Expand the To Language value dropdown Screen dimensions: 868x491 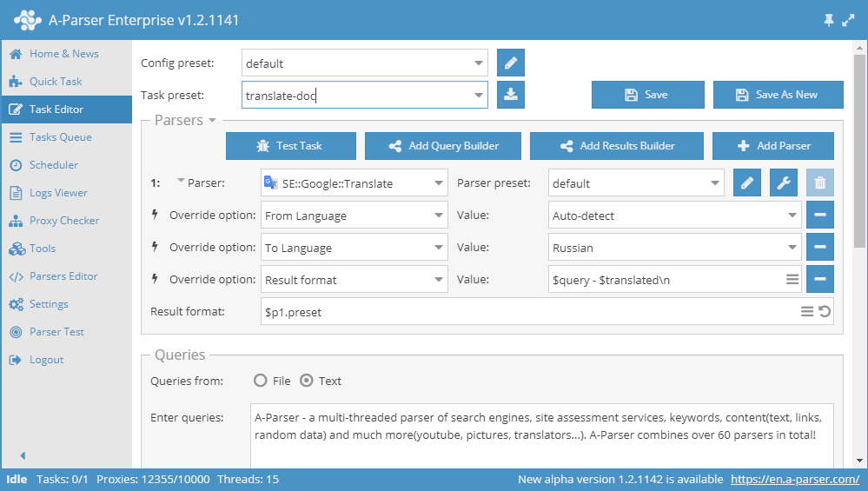click(x=792, y=248)
